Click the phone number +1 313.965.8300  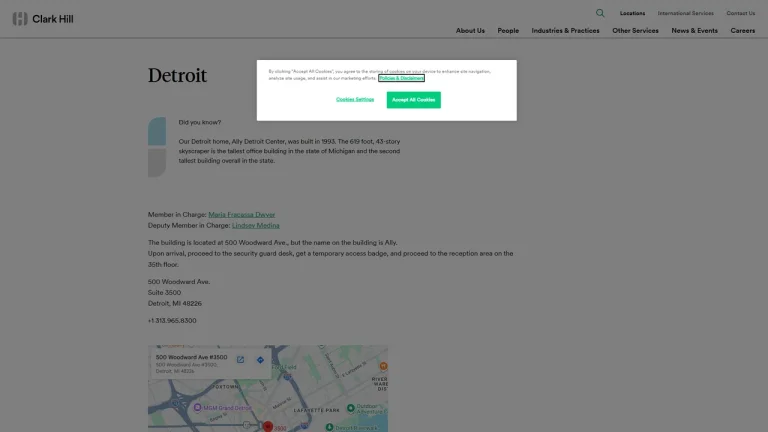pyautogui.click(x=172, y=320)
